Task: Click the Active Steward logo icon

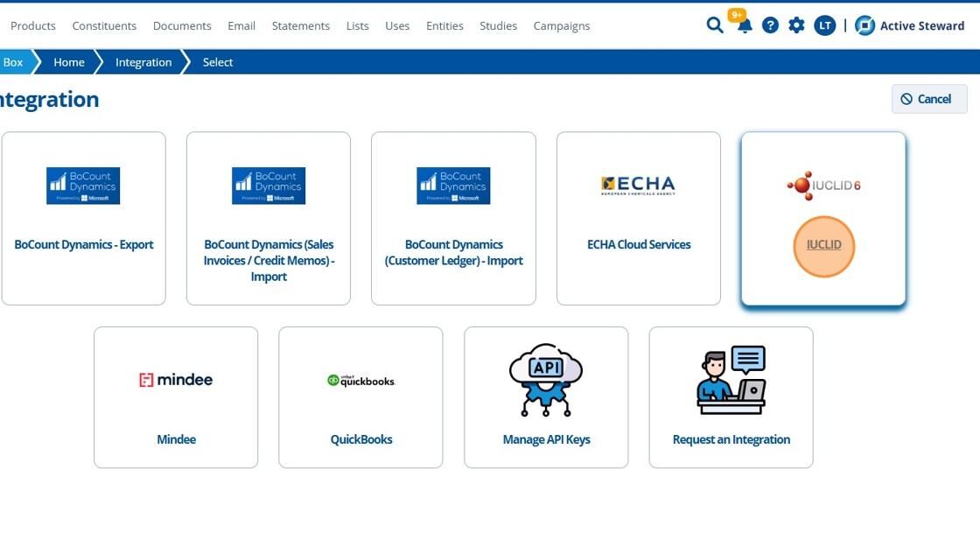Action: point(864,25)
